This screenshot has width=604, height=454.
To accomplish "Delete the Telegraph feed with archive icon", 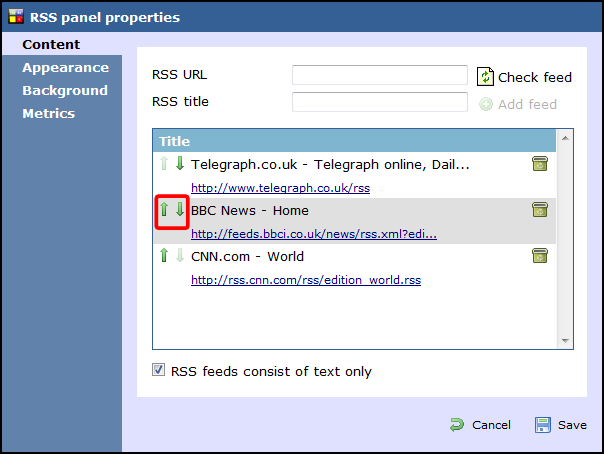I will [540, 164].
